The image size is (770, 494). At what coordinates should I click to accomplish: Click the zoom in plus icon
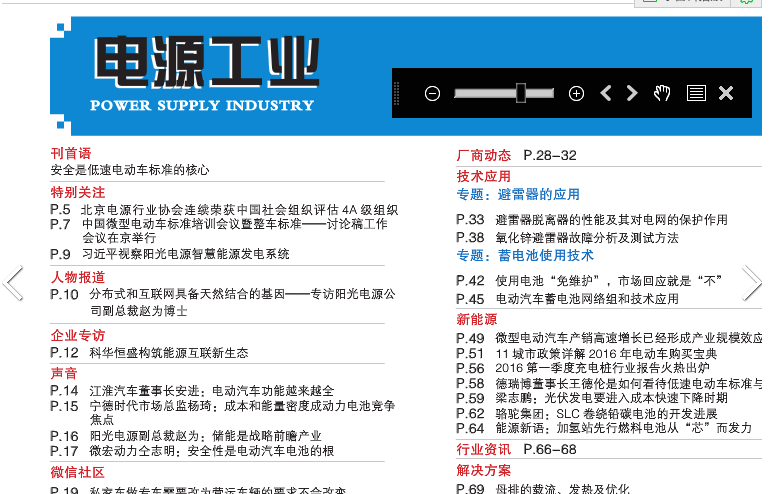click(x=576, y=93)
